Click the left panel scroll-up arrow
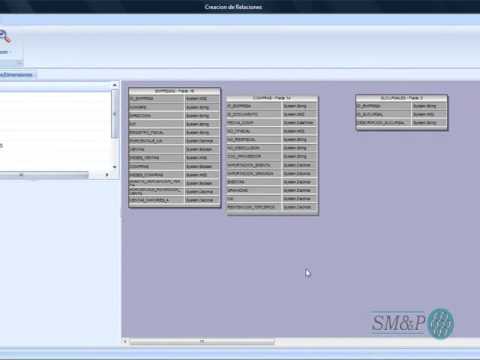480x360 pixels. pos(115,85)
